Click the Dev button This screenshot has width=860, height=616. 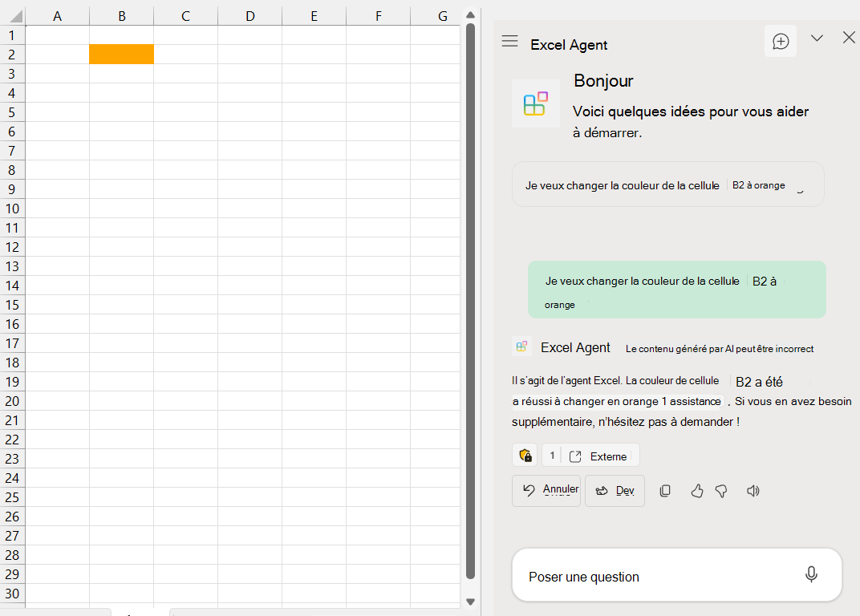(615, 490)
